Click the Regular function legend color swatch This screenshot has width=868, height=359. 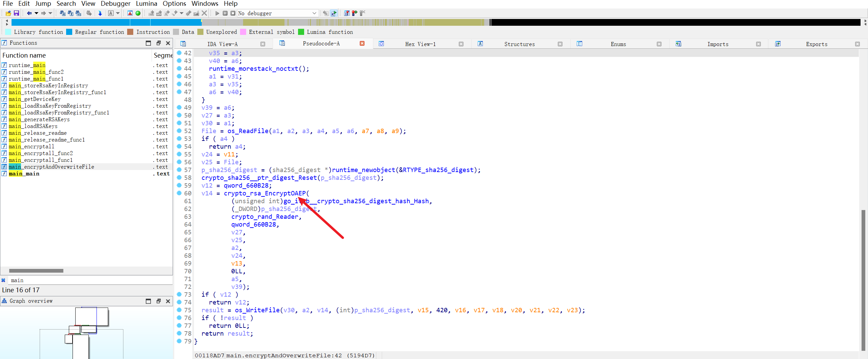coord(69,32)
